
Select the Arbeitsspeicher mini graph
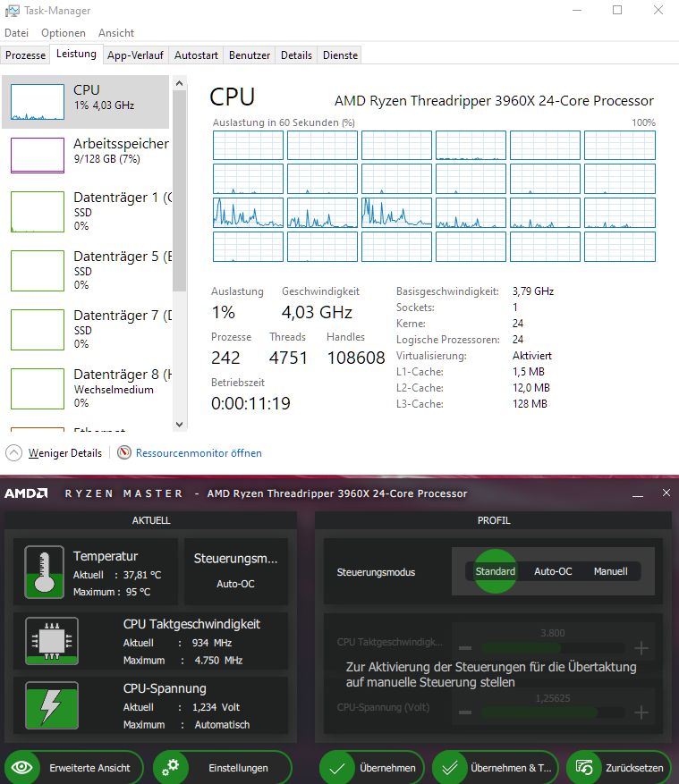point(38,156)
